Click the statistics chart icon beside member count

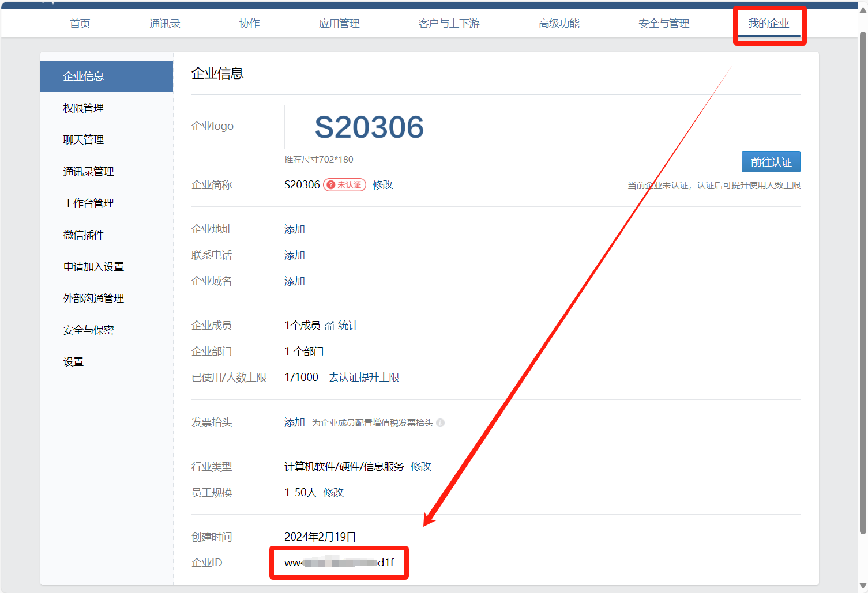pos(329,326)
